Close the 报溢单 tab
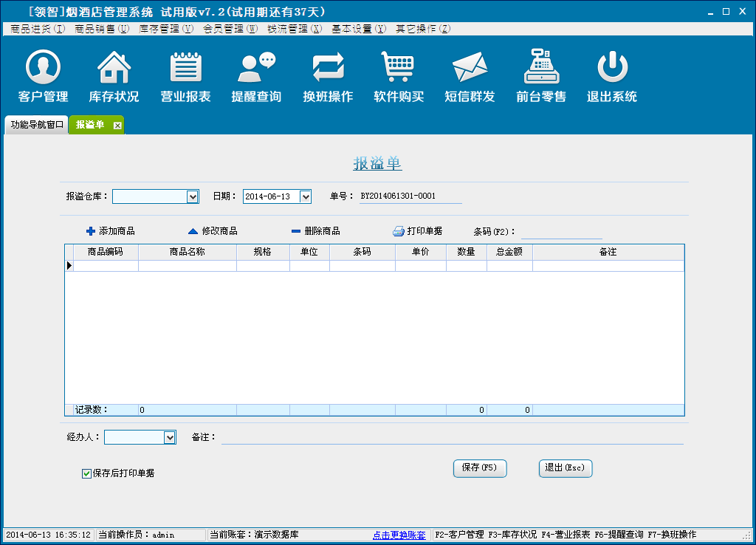 (117, 126)
